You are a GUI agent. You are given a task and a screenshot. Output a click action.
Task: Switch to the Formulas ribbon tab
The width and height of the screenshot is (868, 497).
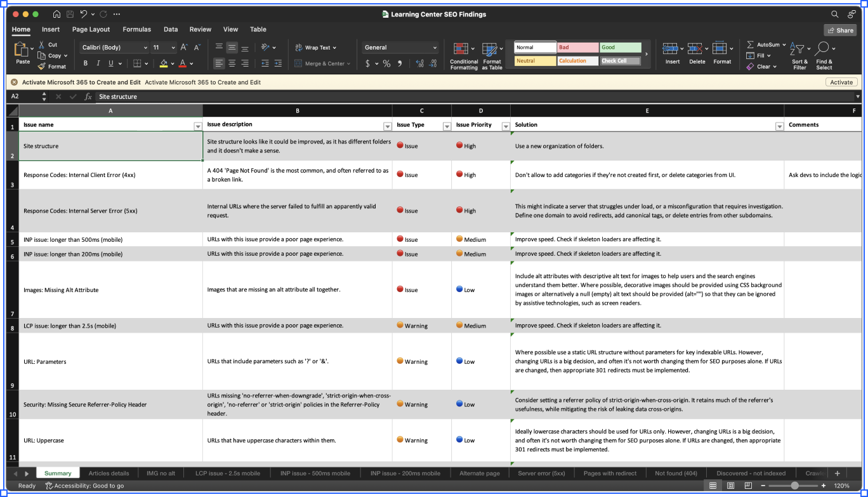point(136,29)
